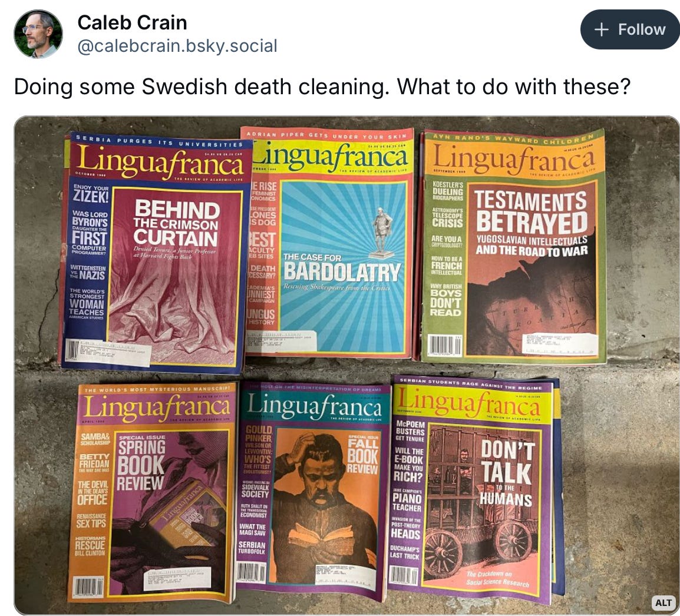Click the plus icon in Follow button
This screenshot has height=616, width=680.
pos(601,29)
